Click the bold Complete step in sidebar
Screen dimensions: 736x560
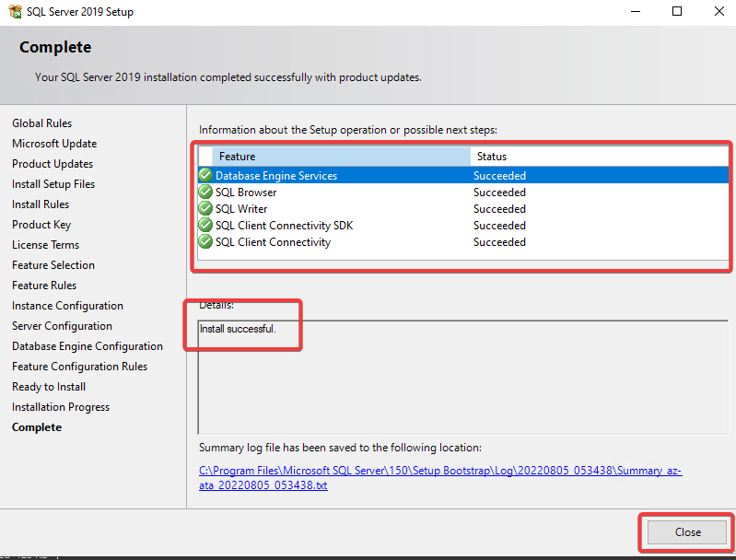(x=37, y=427)
